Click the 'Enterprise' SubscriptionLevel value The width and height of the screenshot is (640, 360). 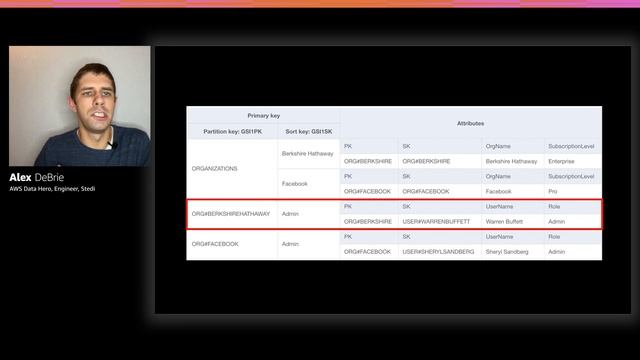(561, 162)
